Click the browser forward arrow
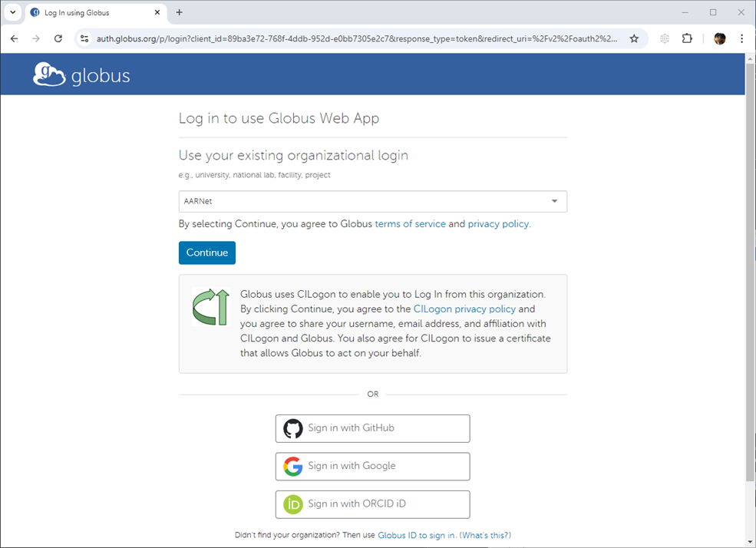This screenshot has width=756, height=548. [36, 38]
